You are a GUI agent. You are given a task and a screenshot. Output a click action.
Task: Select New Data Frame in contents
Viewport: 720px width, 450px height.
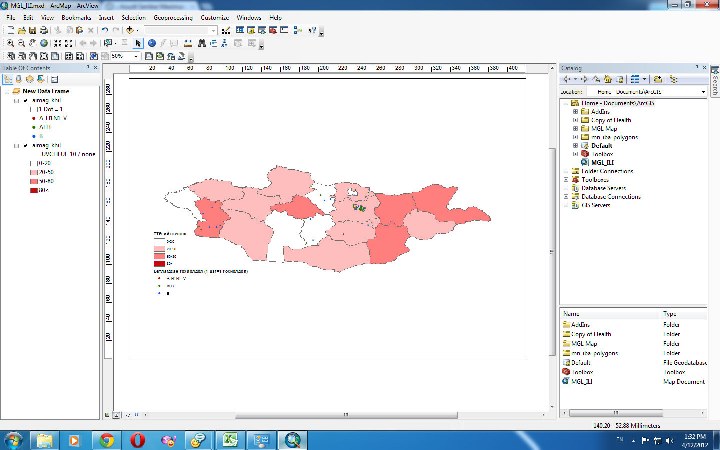tap(45, 91)
